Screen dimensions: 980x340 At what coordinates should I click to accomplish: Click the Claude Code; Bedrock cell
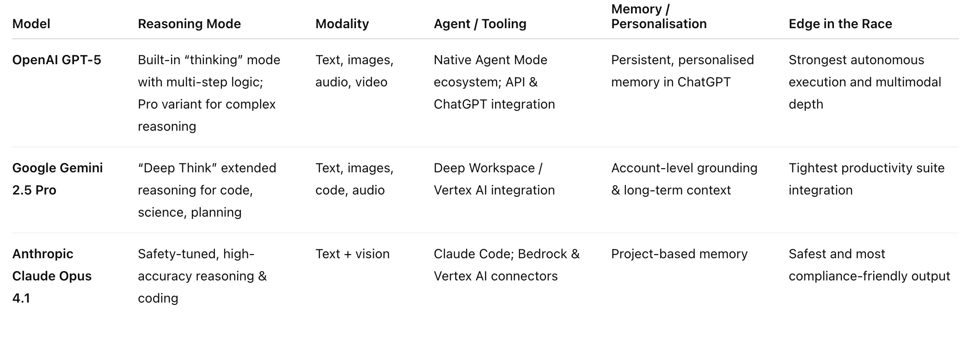pos(507,265)
